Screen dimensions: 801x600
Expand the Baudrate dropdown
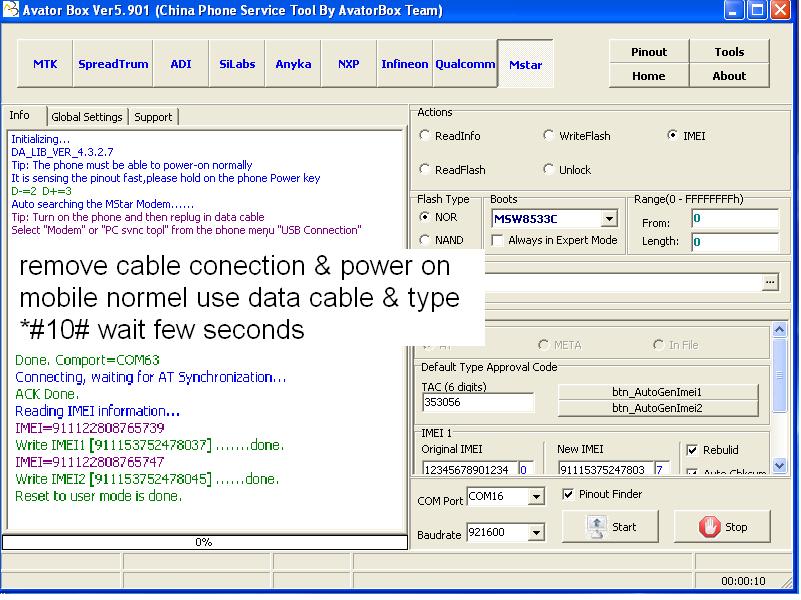click(x=536, y=533)
